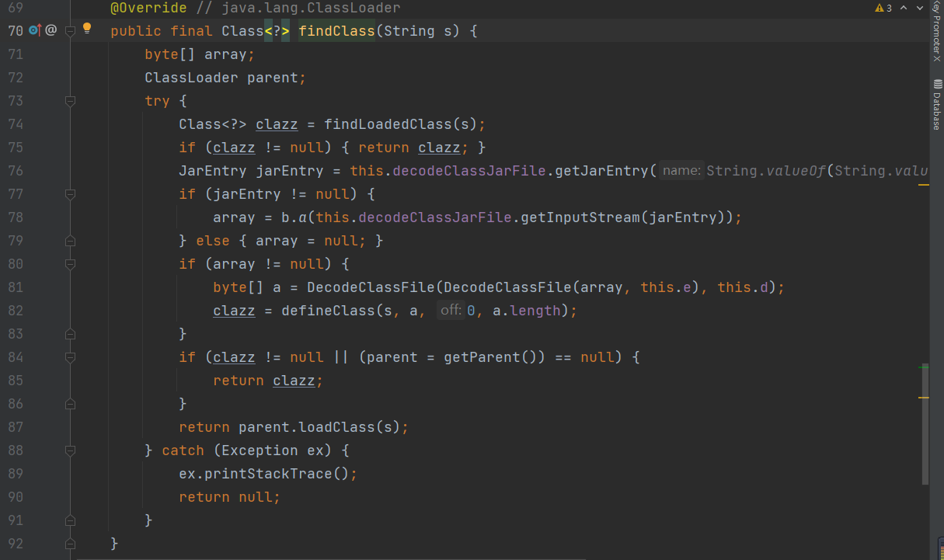The image size is (944, 560).
Task: Click decodeClassJarFile on line 76
Action: (x=469, y=171)
